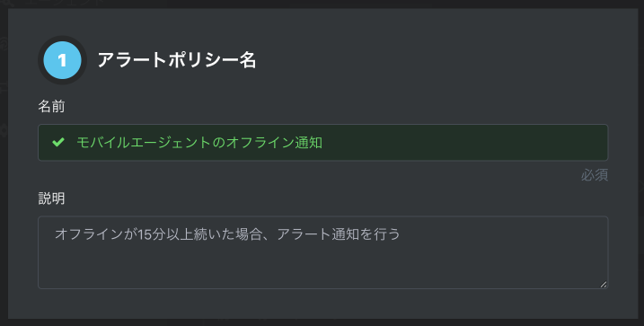Select the アラートポリシー名 step heading
The height and width of the screenshot is (326, 644).
(x=177, y=60)
